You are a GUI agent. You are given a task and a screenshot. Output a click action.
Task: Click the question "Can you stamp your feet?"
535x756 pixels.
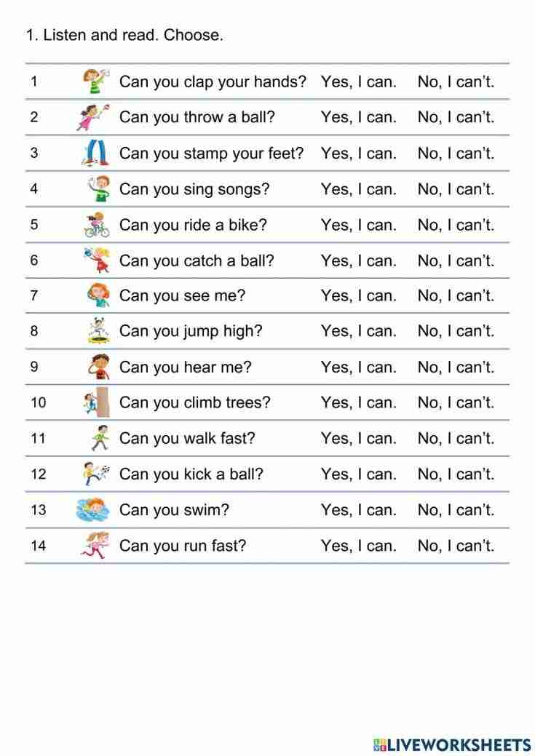[211, 154]
